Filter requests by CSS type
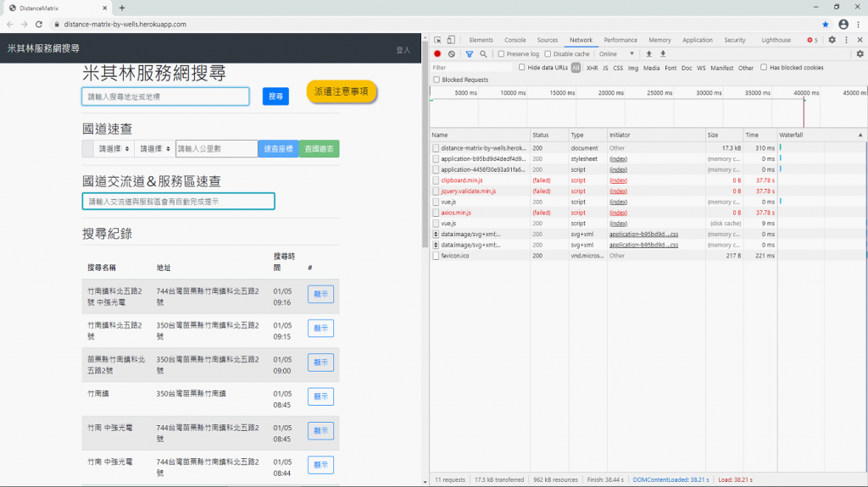The height and width of the screenshot is (487, 868). click(618, 68)
